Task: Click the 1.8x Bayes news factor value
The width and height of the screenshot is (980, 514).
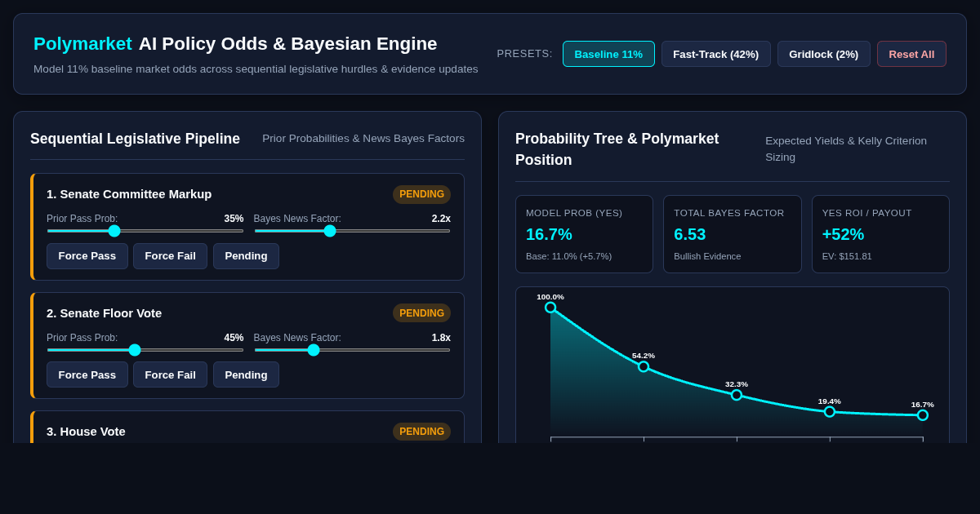Action: click(x=441, y=338)
